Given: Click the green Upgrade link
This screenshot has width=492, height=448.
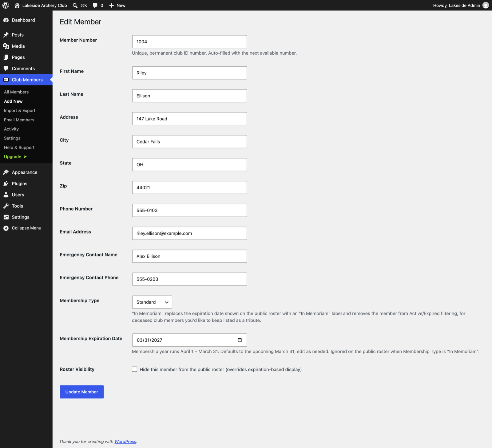Looking at the screenshot, I should pos(15,157).
